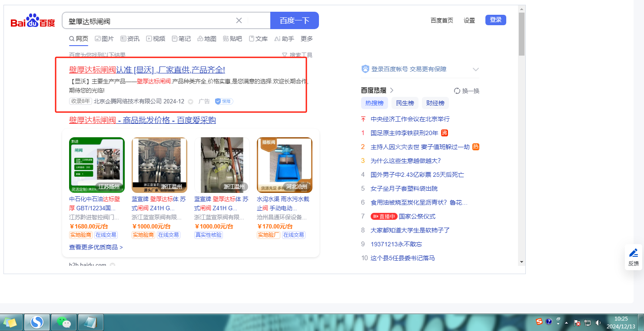This screenshot has height=331, width=644.
Task: Switch to the 财经榜 tab
Action: pos(435,103)
